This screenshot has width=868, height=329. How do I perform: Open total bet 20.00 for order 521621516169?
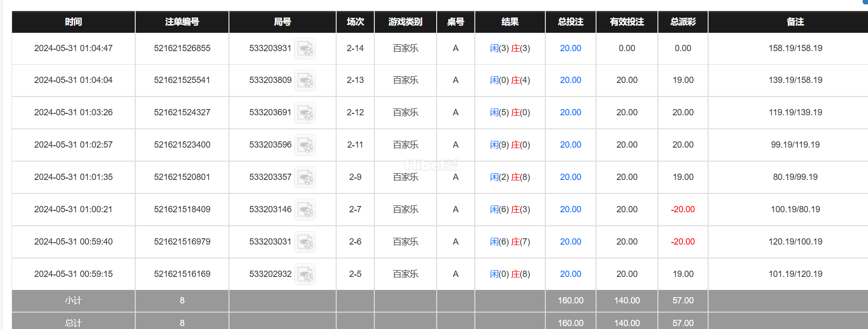[x=570, y=274]
